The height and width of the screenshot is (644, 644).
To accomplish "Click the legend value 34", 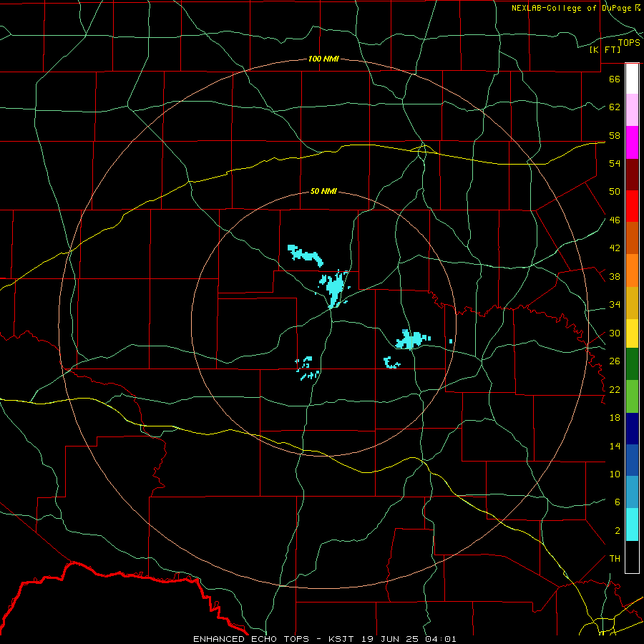I will click(x=615, y=305).
